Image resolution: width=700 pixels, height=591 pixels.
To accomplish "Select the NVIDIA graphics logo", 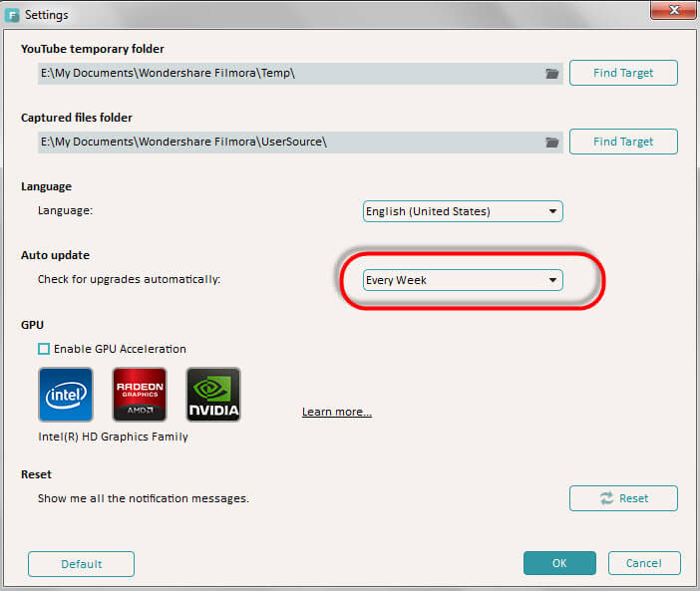I will (213, 395).
